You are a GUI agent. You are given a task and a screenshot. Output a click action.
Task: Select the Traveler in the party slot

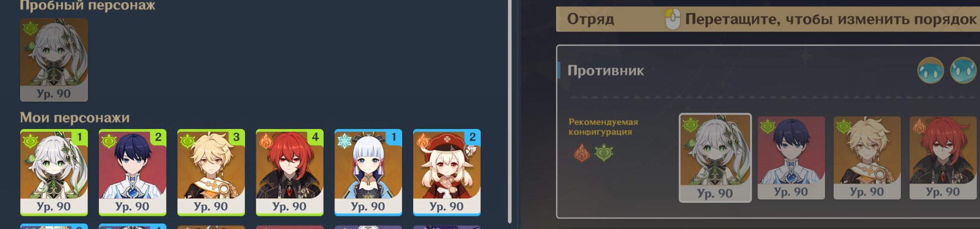pyautogui.click(x=867, y=158)
